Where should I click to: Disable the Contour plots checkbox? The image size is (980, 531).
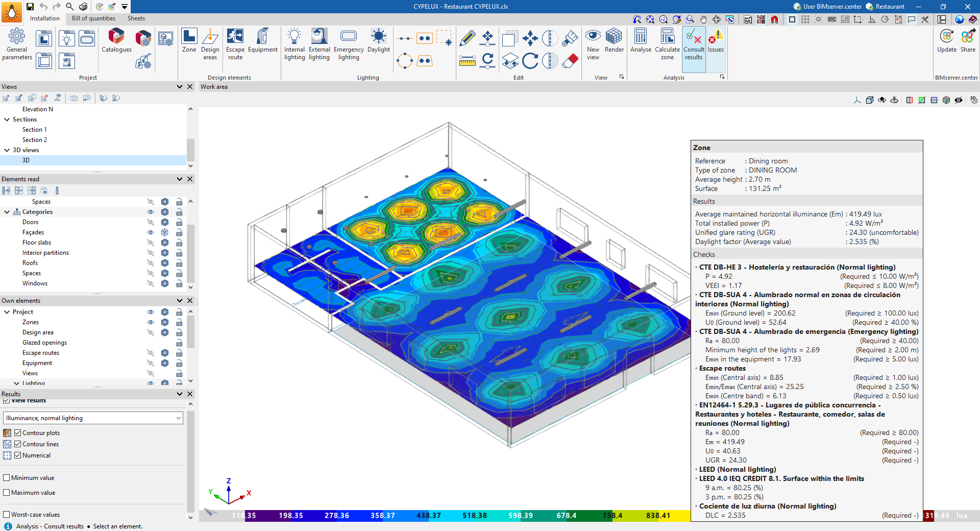click(x=18, y=433)
